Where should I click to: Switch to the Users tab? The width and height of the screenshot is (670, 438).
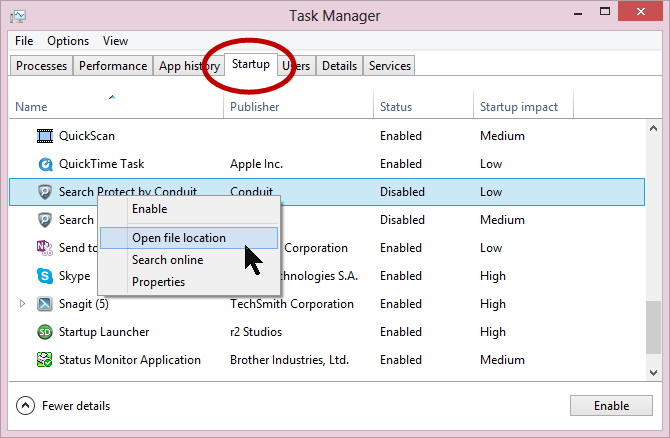pos(296,66)
